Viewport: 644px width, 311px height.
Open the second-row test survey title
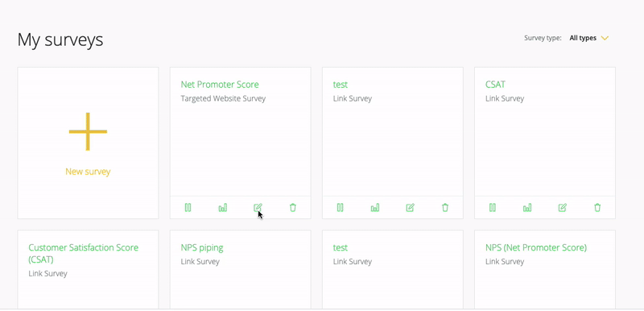click(x=341, y=247)
